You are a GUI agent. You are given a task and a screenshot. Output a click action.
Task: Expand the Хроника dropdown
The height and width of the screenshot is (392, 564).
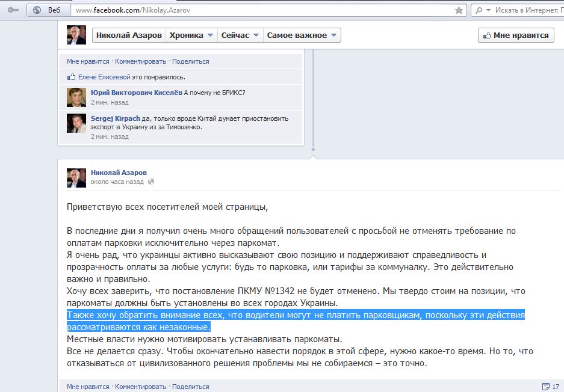click(x=191, y=35)
